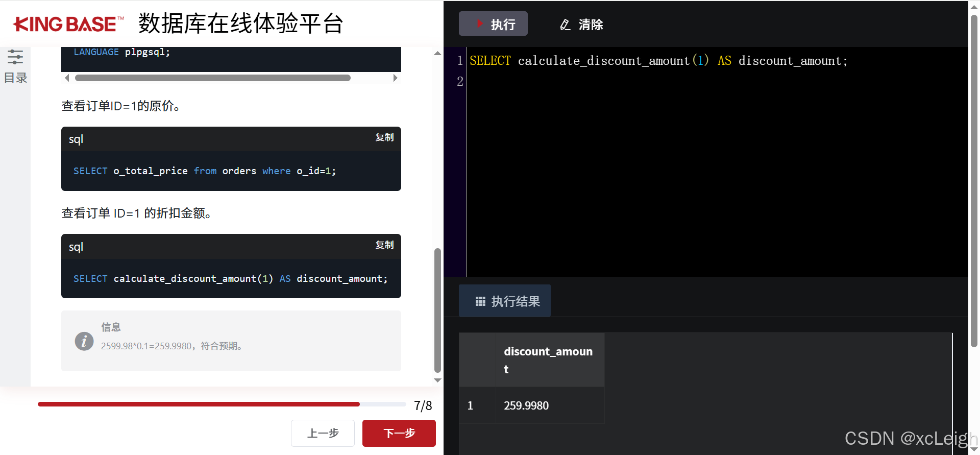Click the 7/8 step counter
The image size is (980, 455).
point(423,405)
